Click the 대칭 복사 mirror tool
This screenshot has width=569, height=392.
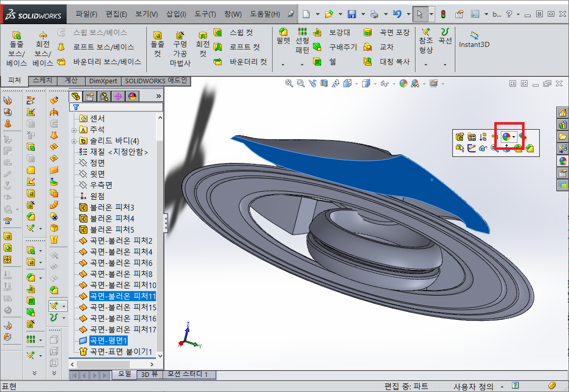pos(386,62)
